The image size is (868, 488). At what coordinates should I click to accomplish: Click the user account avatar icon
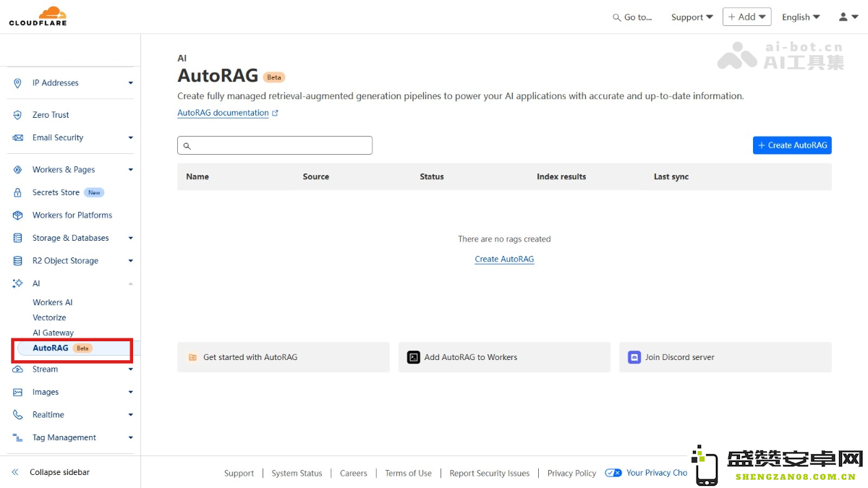pyautogui.click(x=843, y=17)
